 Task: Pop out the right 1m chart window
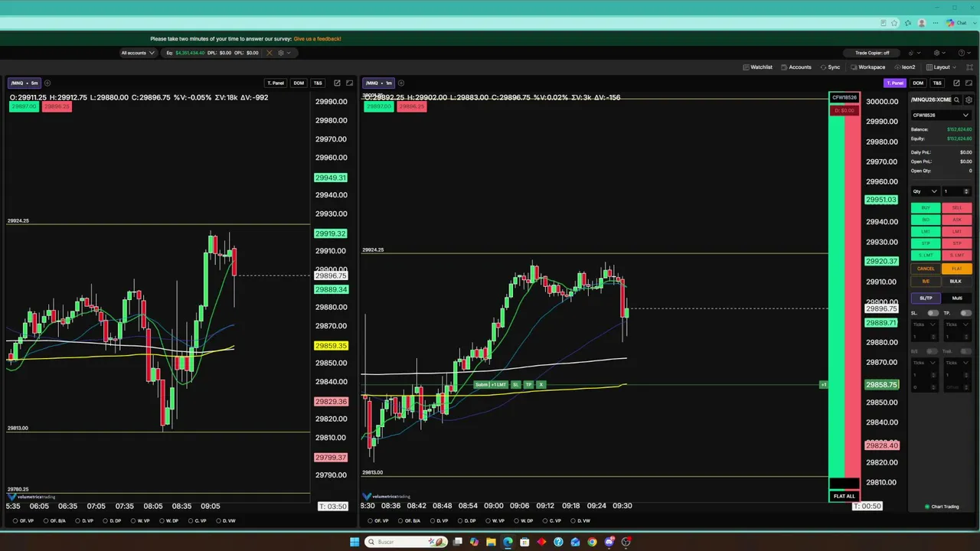[x=956, y=83]
